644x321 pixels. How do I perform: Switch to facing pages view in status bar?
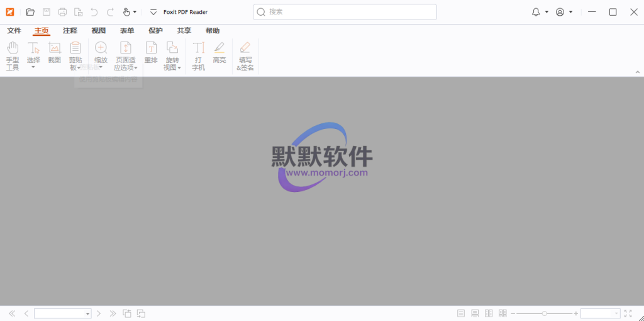(489, 313)
